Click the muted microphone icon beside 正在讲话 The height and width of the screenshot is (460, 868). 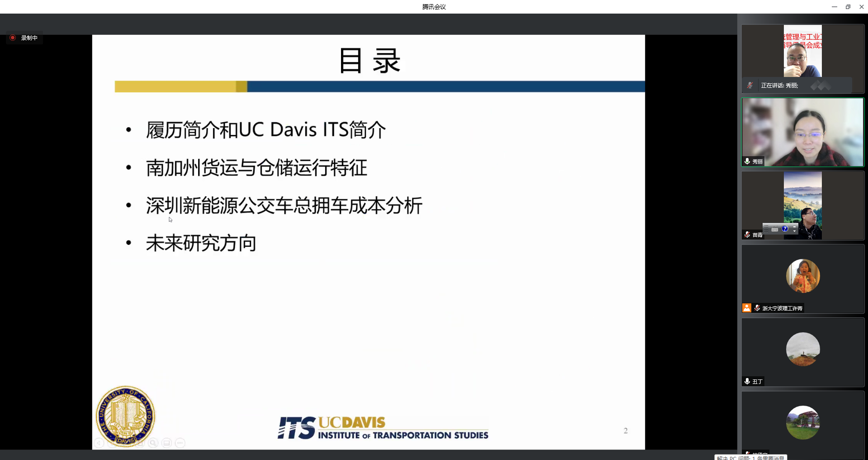coord(750,85)
